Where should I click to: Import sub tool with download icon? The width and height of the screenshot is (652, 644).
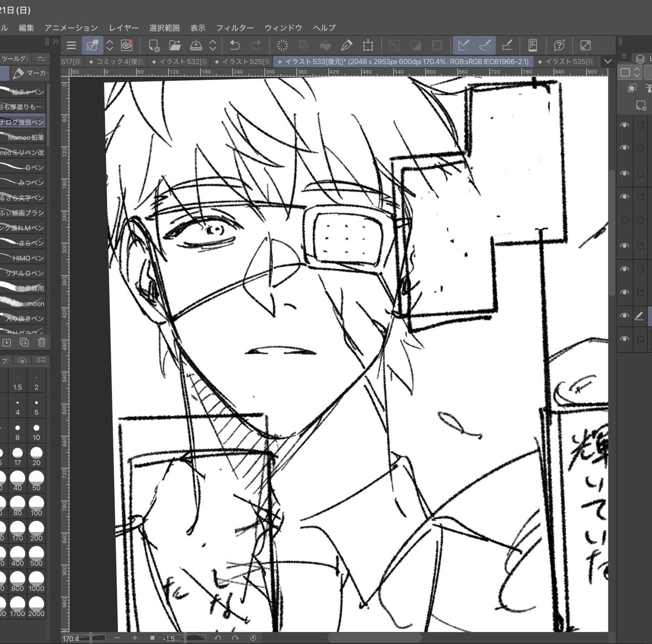[x=7, y=342]
